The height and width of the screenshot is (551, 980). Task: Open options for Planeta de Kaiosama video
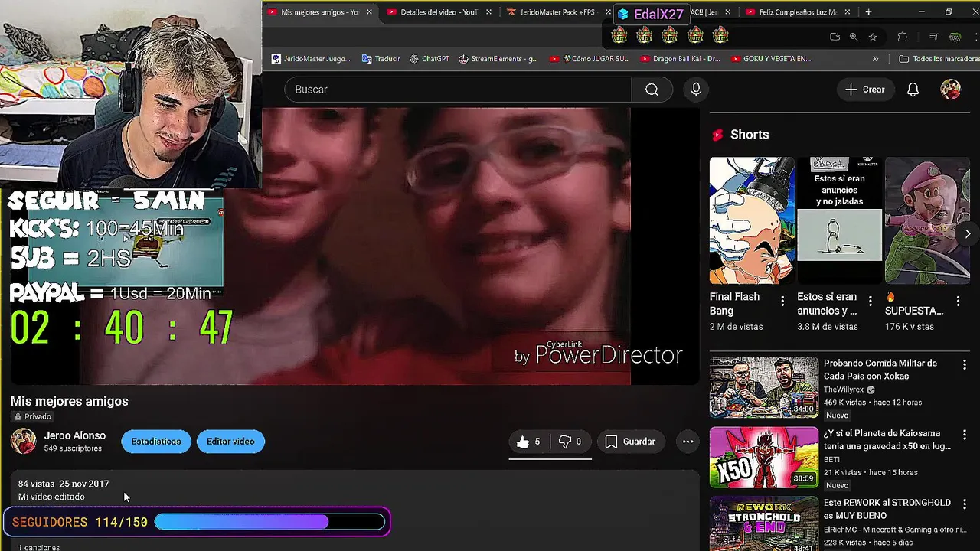click(965, 435)
